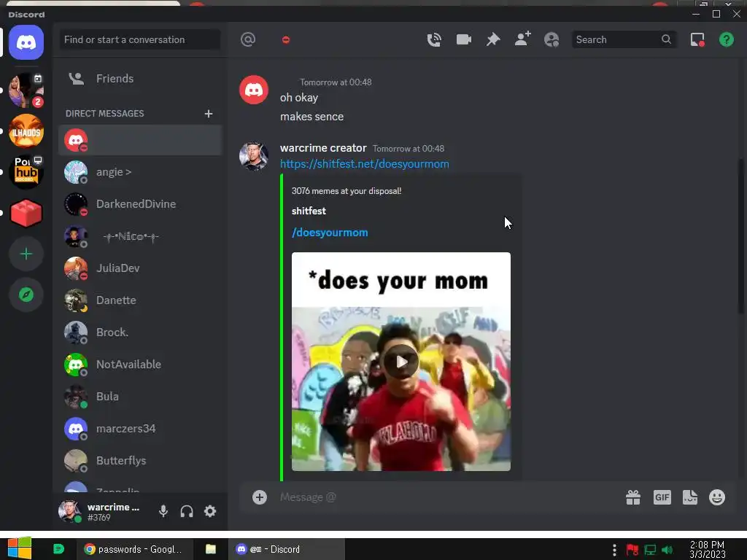Open the taskbar clock 2:08 PM
This screenshot has height=560, width=747.
point(708,550)
